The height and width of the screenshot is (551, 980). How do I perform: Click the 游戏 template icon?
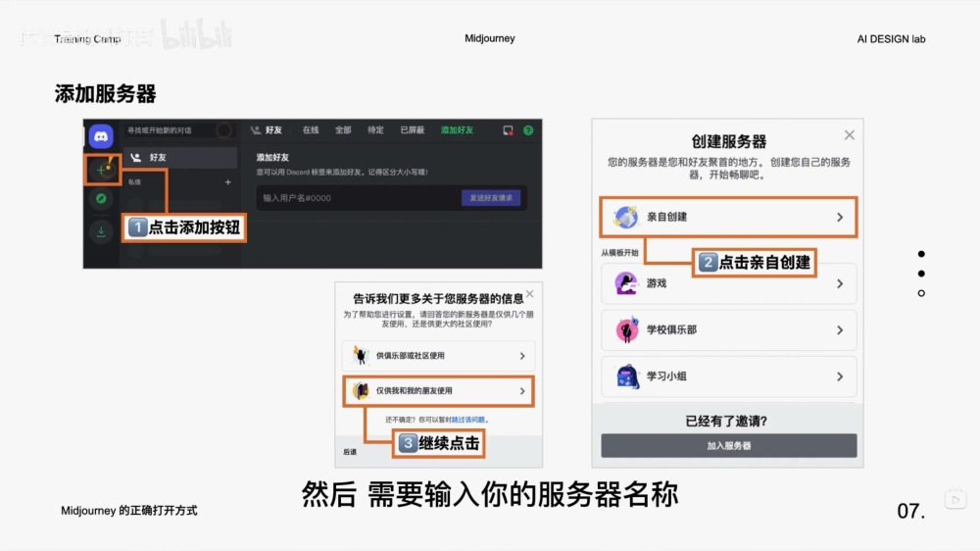coord(625,283)
